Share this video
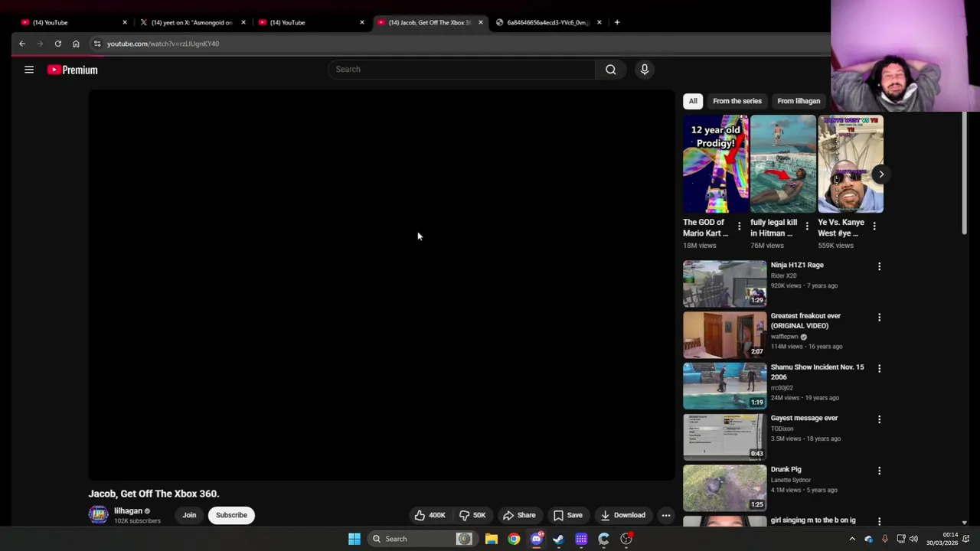The width and height of the screenshot is (980, 551). coord(519,515)
